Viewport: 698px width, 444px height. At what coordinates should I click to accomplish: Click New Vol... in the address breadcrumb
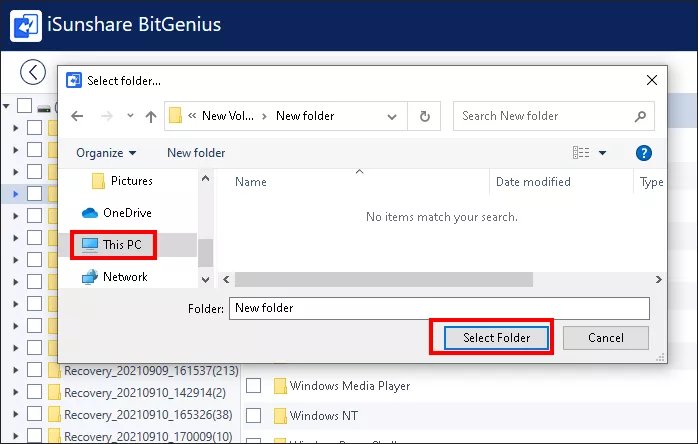[x=228, y=116]
